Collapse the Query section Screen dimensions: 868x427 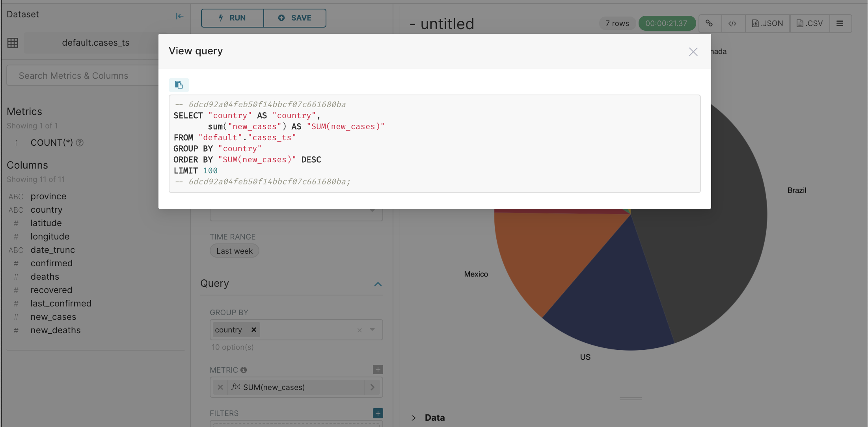[x=378, y=284]
